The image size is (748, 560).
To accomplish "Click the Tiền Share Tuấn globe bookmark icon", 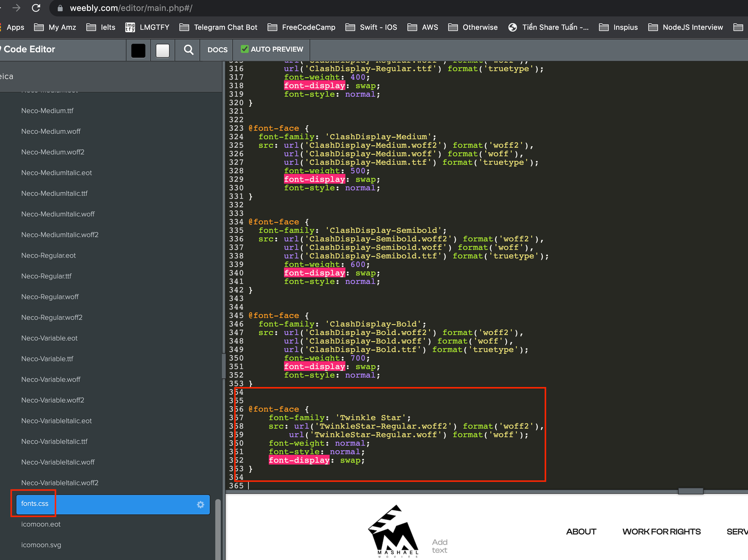I will (x=513, y=27).
